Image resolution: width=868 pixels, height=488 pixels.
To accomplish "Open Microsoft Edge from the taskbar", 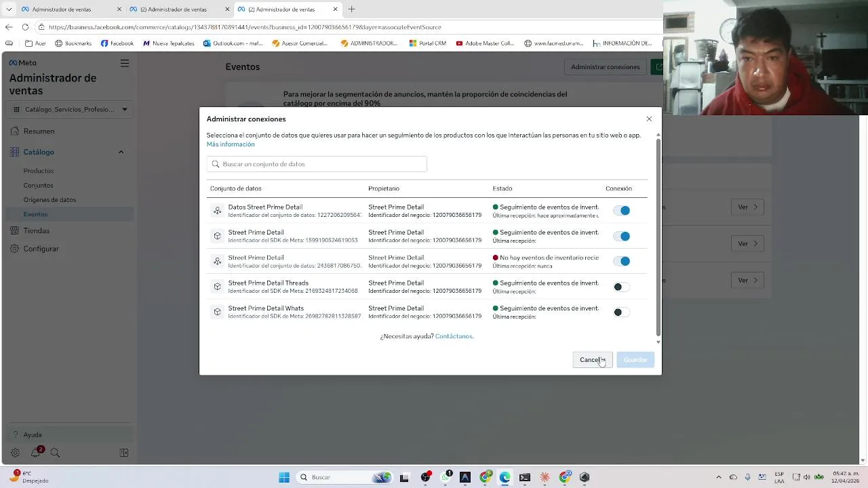I will (x=505, y=477).
